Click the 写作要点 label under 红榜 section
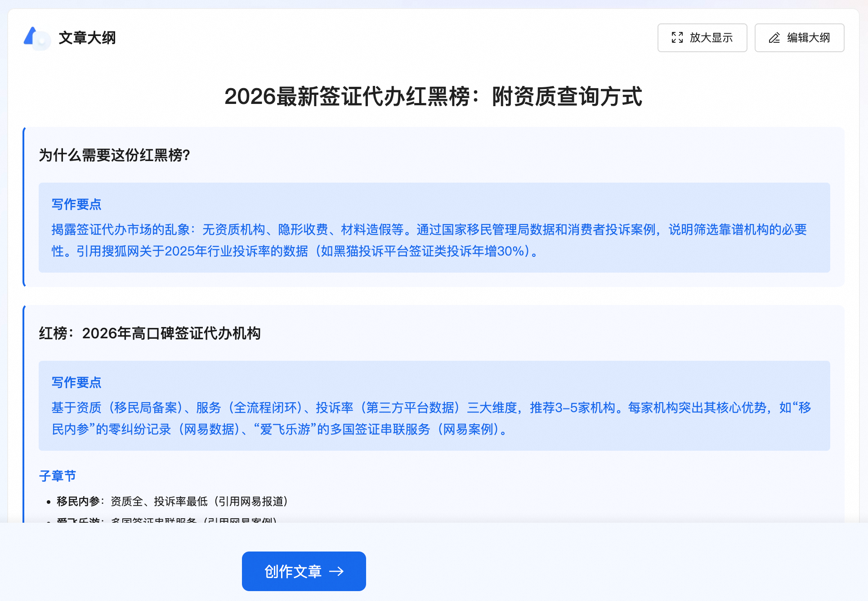 (x=76, y=382)
